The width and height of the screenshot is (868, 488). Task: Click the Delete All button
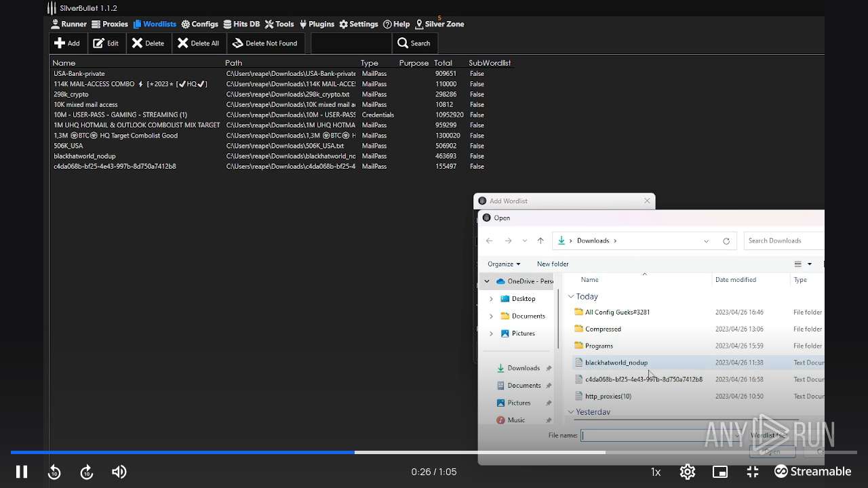(x=198, y=43)
